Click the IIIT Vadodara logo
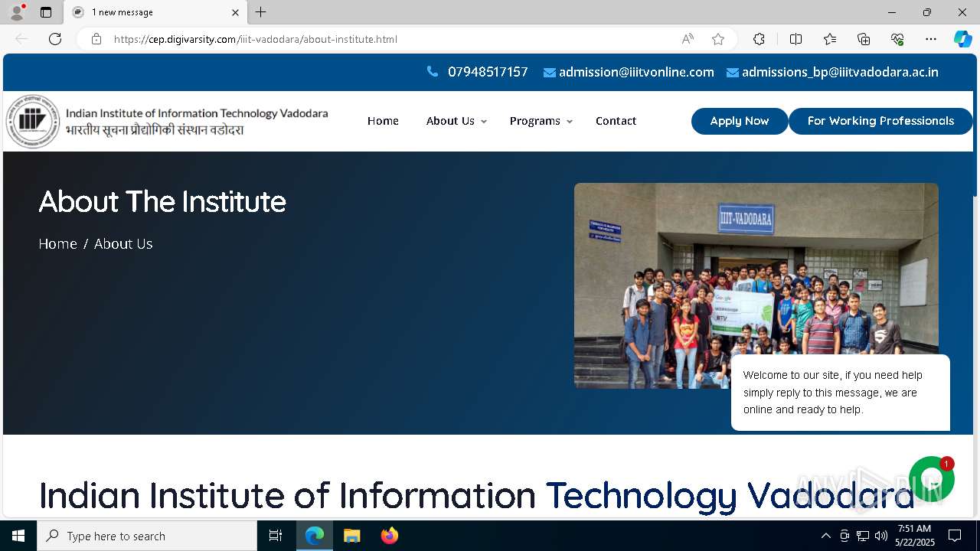 (x=167, y=121)
